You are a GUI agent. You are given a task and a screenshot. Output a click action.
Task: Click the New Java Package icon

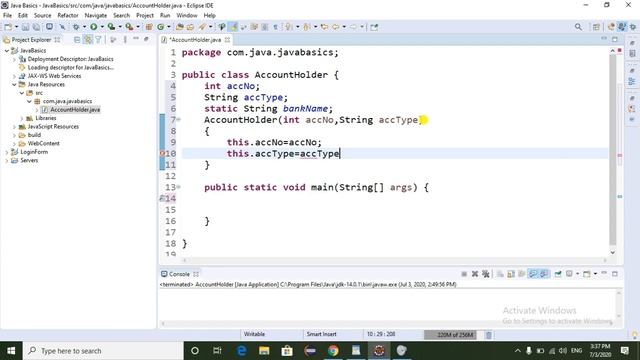pos(149,27)
